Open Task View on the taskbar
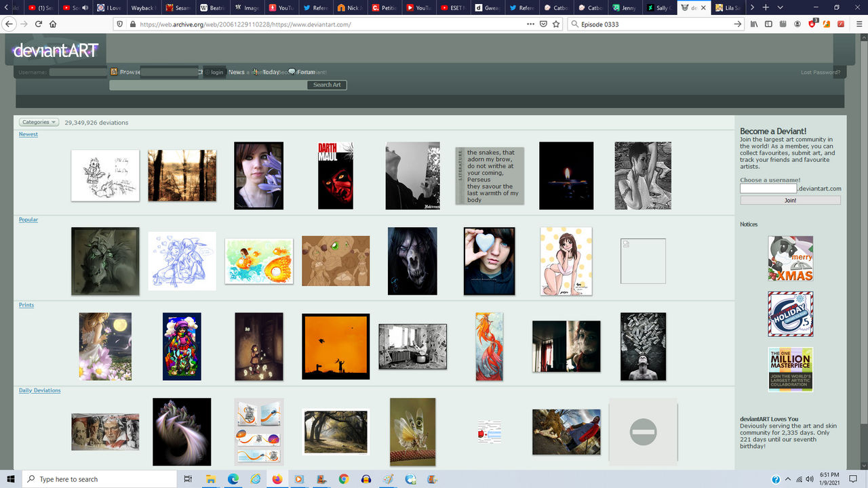 pos(189,479)
